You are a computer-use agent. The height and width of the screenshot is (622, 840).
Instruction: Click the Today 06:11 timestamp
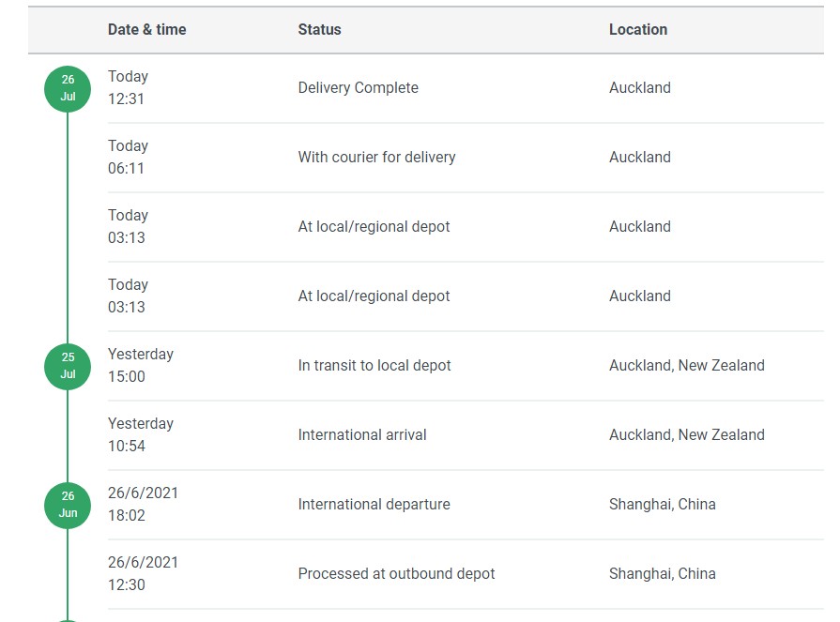tap(128, 158)
